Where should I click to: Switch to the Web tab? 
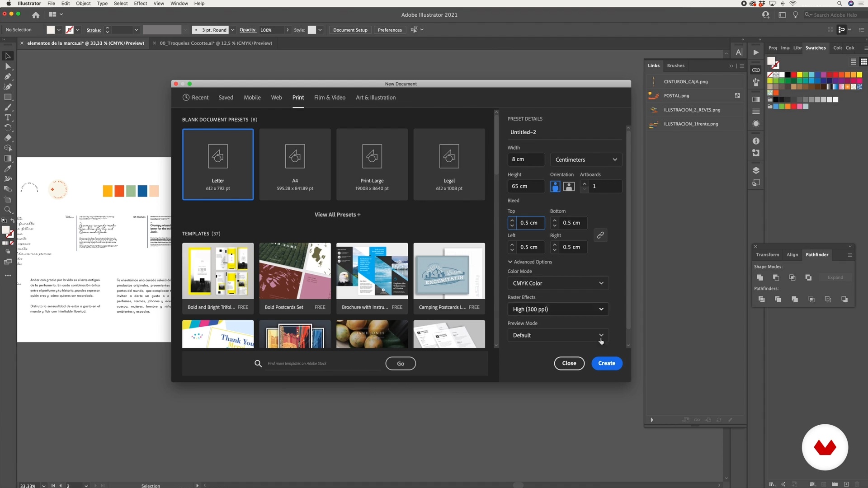click(277, 98)
